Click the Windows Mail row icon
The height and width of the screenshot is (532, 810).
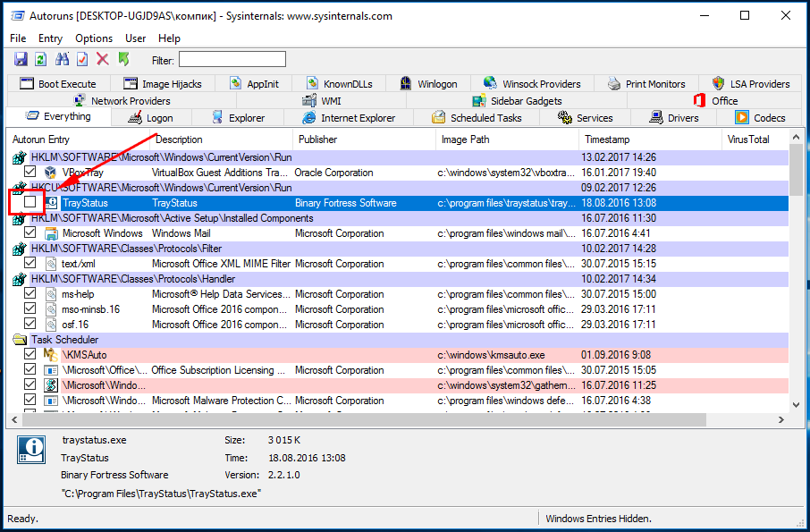click(x=51, y=233)
